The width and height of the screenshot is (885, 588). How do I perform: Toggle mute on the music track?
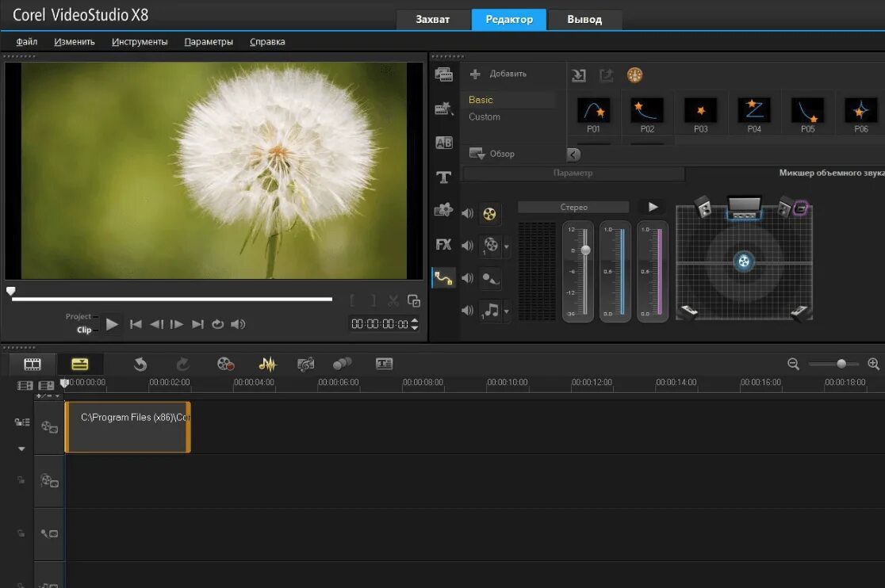(467, 310)
